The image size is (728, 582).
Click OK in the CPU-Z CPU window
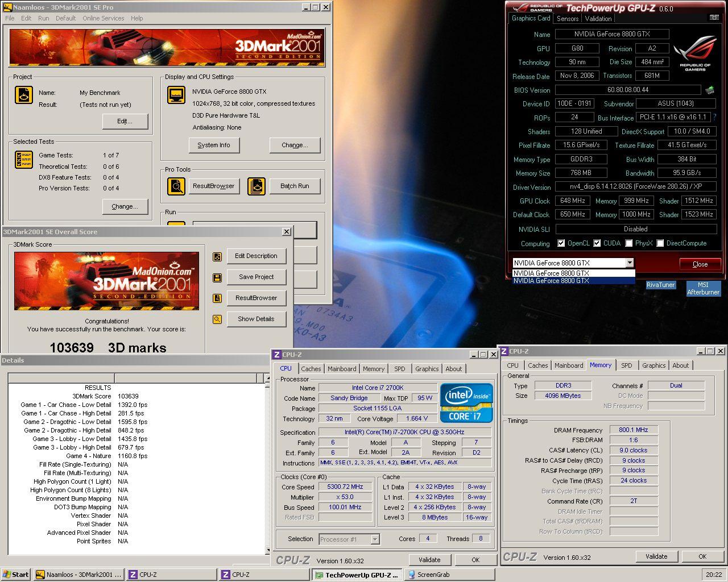(475, 560)
